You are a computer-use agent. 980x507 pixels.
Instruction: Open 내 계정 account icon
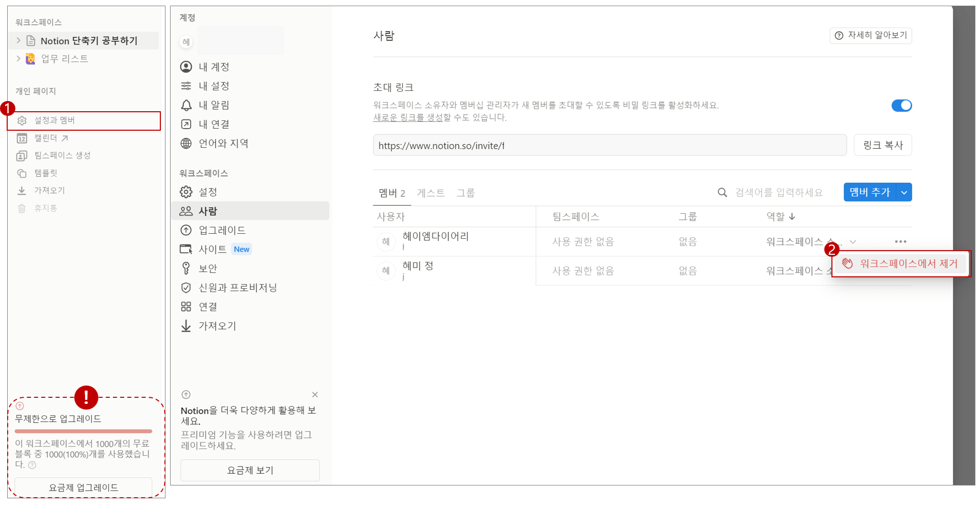[186, 67]
